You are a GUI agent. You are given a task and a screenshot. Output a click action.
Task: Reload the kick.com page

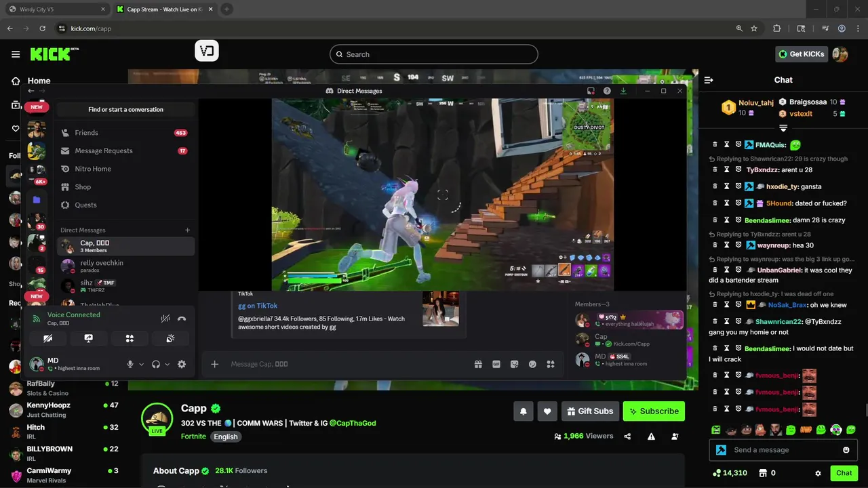(43, 28)
